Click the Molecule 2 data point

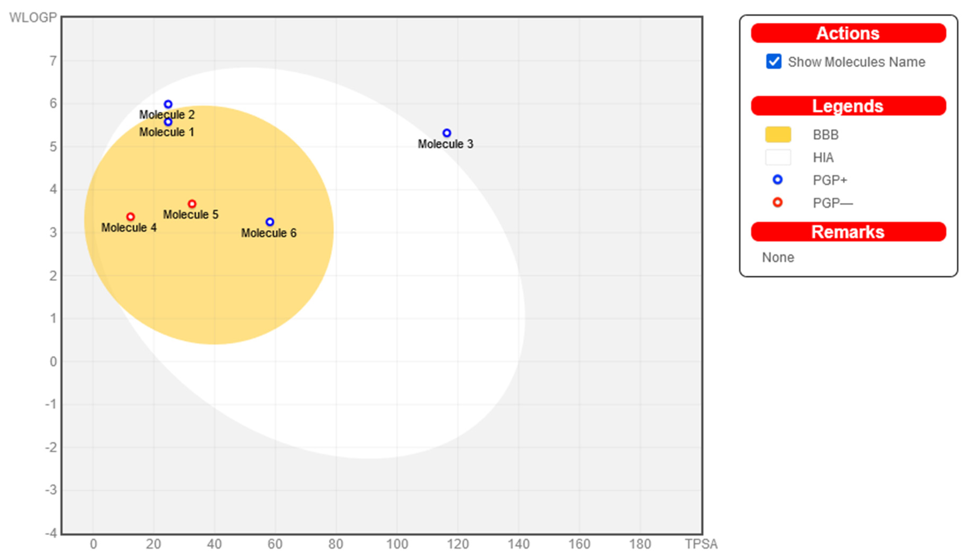coord(168,104)
